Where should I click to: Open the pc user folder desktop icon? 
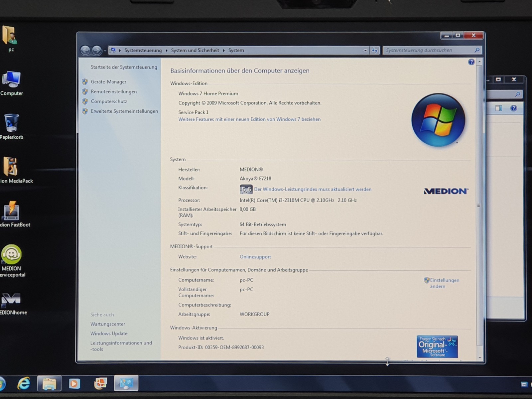point(10,38)
